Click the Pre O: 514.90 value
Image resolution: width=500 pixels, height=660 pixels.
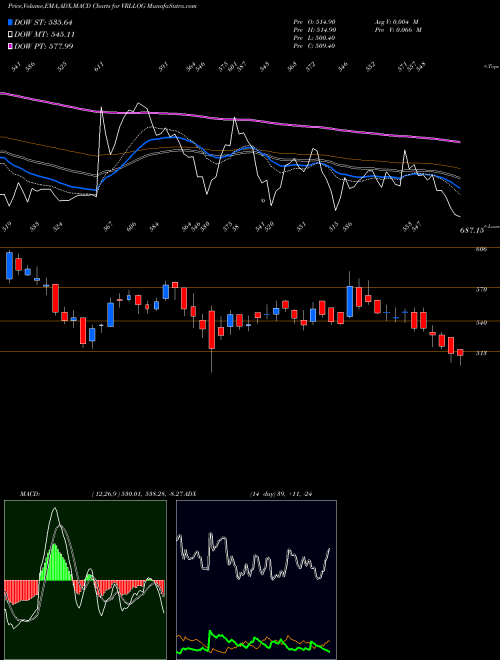click(314, 22)
